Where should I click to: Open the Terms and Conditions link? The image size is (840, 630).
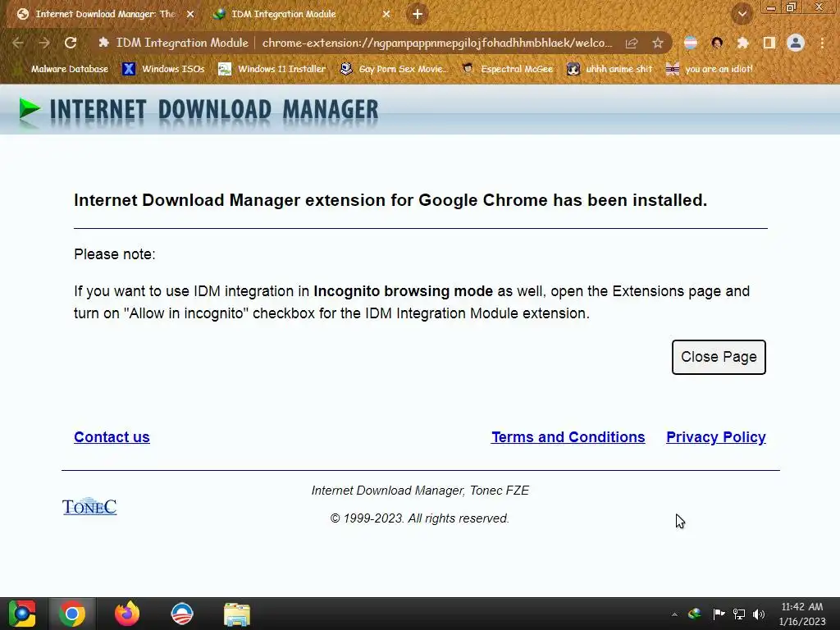tap(568, 437)
